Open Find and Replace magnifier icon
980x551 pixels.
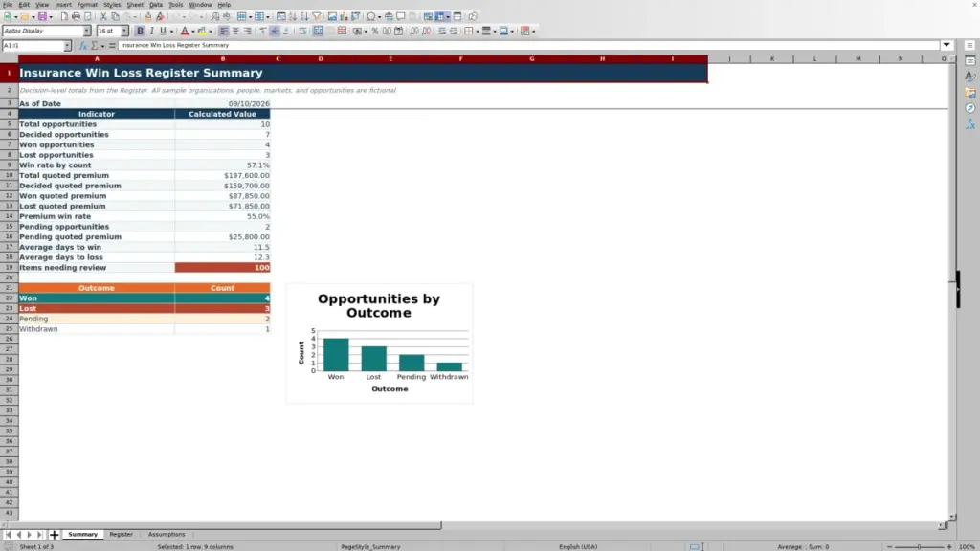pos(215,17)
